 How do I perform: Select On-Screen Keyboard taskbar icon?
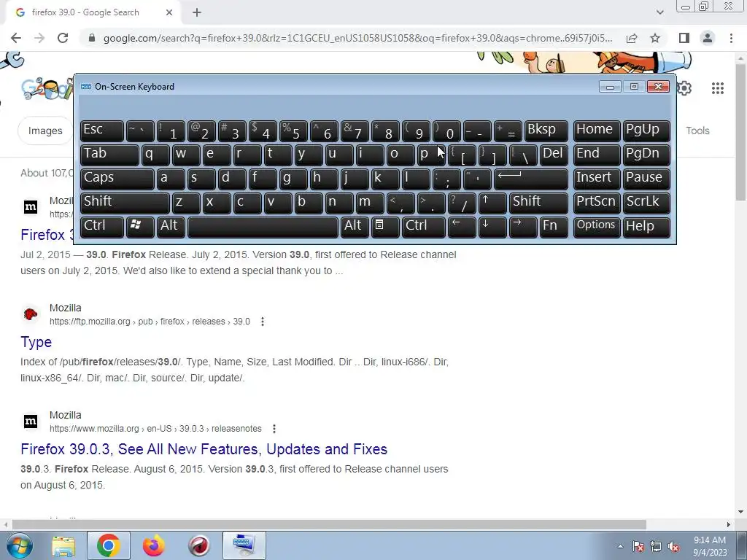[x=244, y=545]
